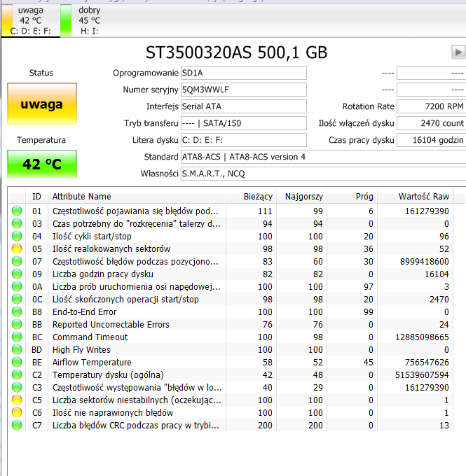Click green status icon for attribute C2
The width and height of the screenshot is (466, 476).
click(17, 375)
